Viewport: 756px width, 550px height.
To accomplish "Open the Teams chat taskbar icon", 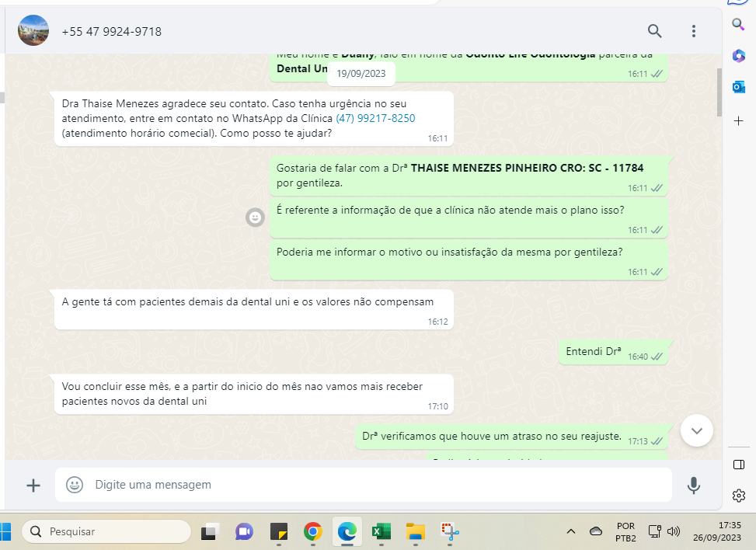I will 244,531.
